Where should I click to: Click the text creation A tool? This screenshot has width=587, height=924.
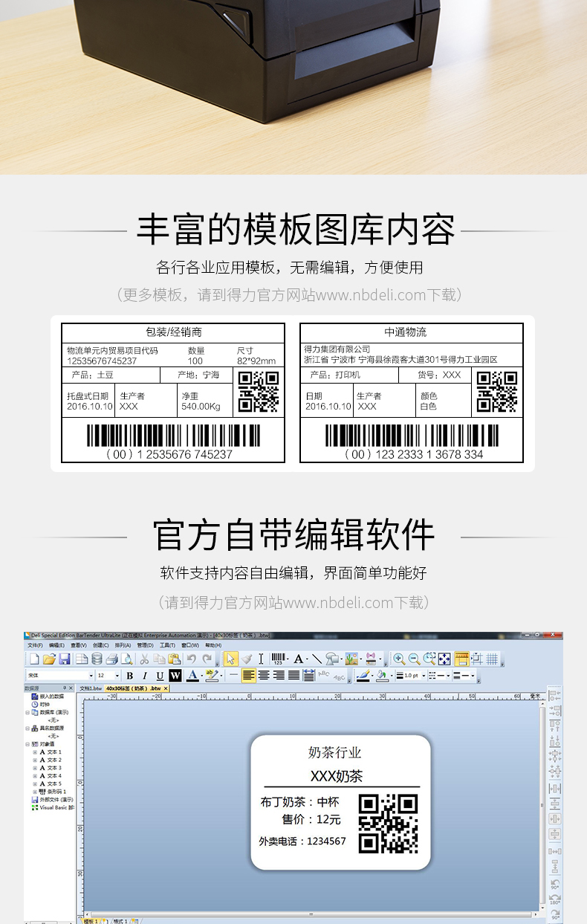pyautogui.click(x=299, y=659)
